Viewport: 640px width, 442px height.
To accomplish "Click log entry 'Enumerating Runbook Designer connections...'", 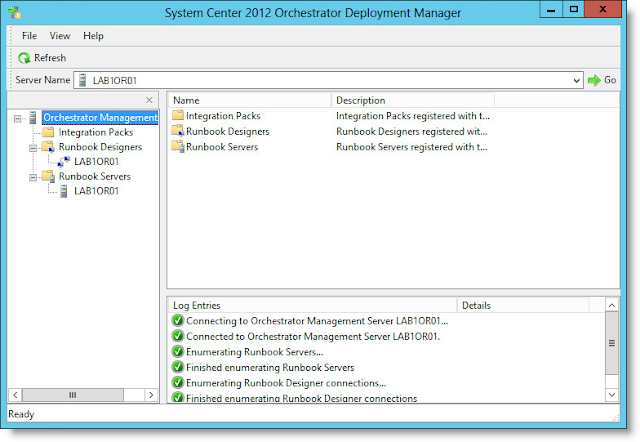I will click(x=286, y=383).
